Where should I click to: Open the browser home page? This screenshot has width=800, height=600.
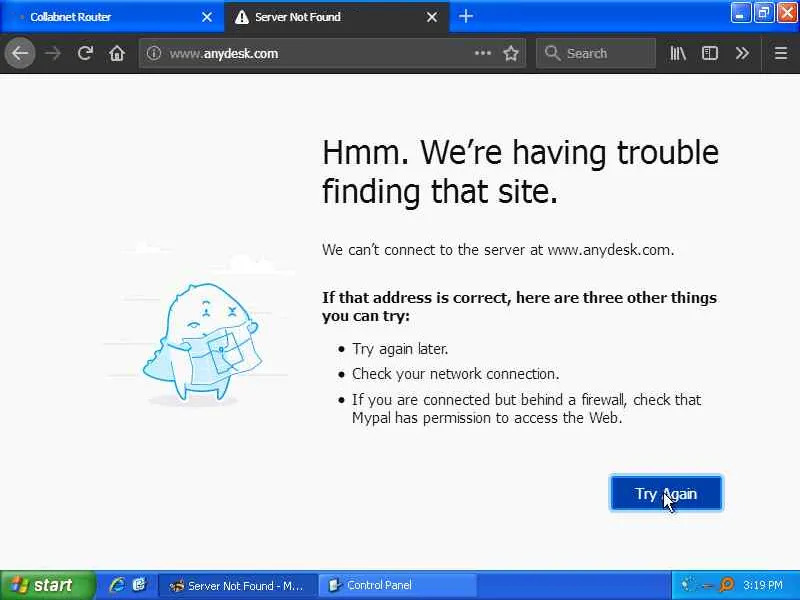coord(117,53)
